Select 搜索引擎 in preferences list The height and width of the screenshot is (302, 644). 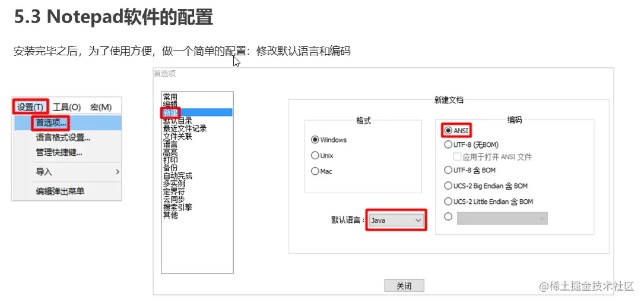point(177,207)
